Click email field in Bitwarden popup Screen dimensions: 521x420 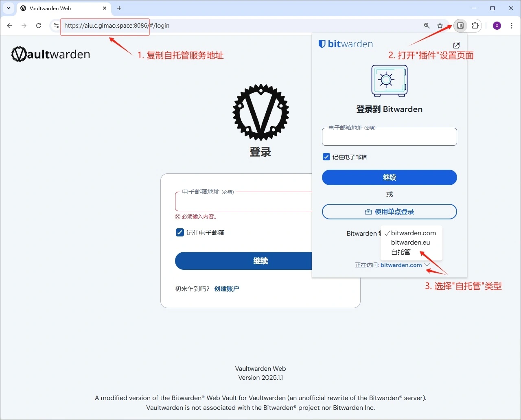390,137
